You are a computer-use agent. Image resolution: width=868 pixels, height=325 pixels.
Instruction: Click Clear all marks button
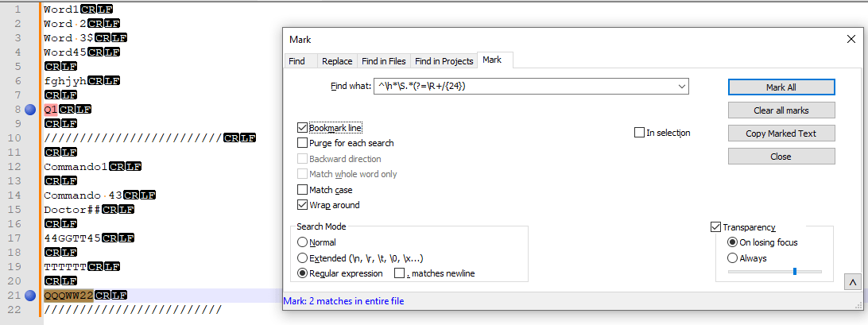781,110
